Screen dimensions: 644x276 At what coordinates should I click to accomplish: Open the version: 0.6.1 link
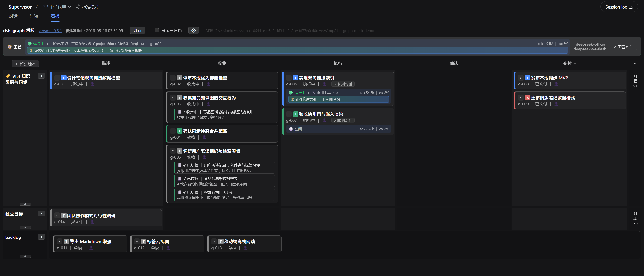50,31
